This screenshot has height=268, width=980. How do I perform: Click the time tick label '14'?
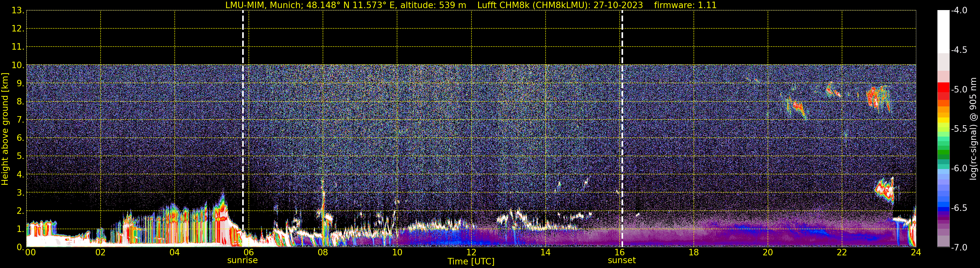pos(545,252)
